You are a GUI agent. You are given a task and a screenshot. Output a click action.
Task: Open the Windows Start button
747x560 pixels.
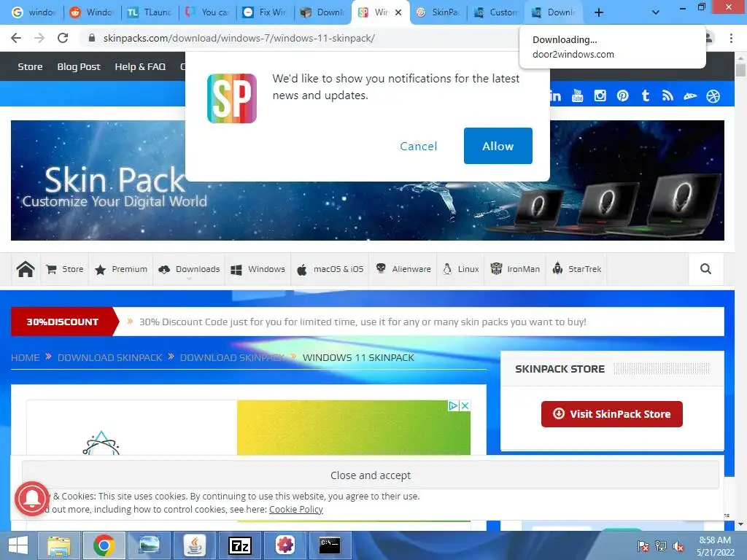[18, 545]
